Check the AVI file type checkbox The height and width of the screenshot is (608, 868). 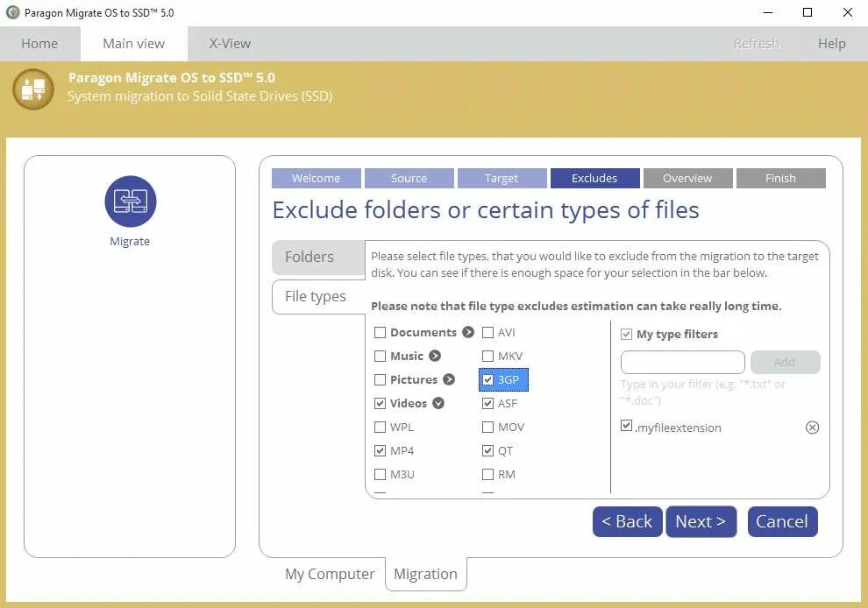click(x=487, y=333)
